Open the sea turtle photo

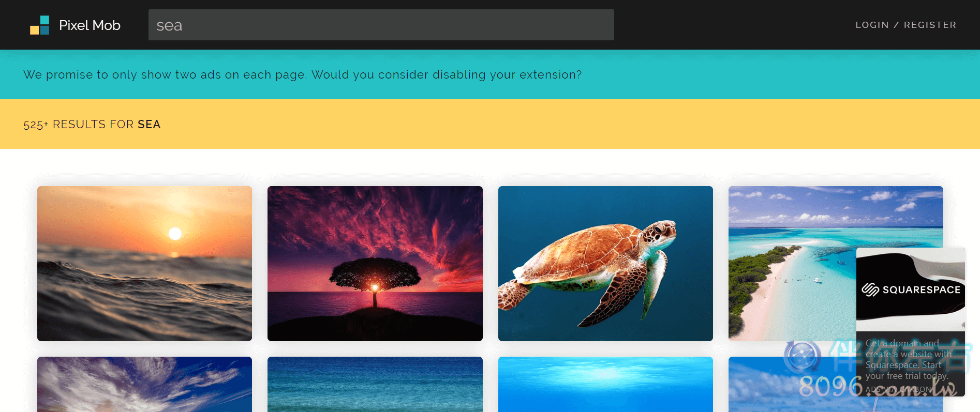[x=605, y=263]
